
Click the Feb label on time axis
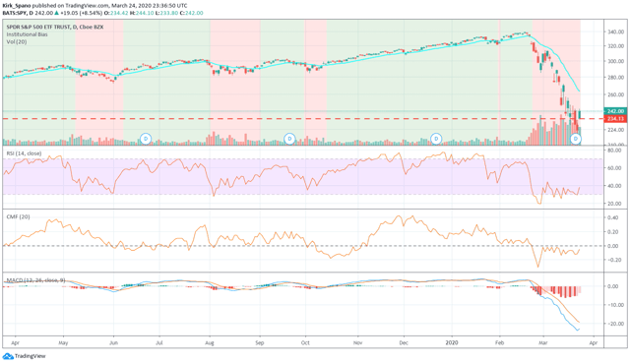499,342
